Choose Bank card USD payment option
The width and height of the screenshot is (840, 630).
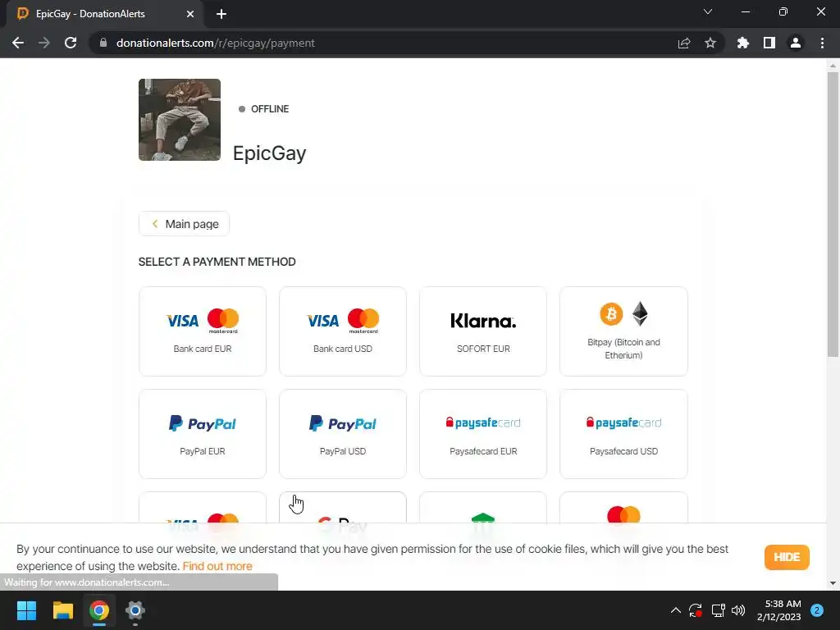click(x=343, y=331)
